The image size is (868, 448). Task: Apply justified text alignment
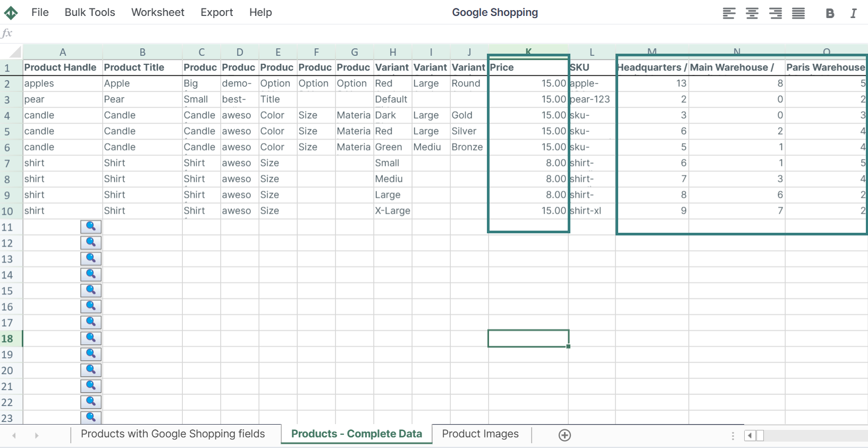[x=798, y=13]
